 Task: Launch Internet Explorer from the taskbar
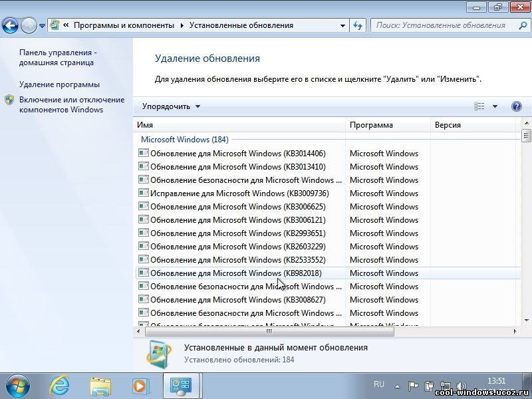tap(60, 386)
